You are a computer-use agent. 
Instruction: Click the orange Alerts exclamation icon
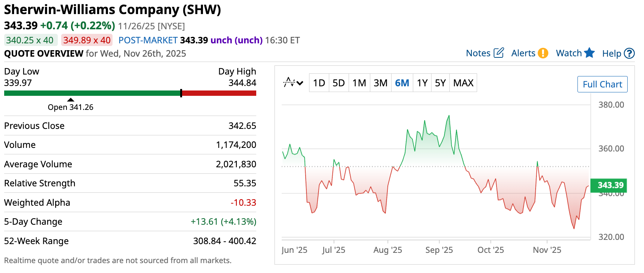point(543,53)
